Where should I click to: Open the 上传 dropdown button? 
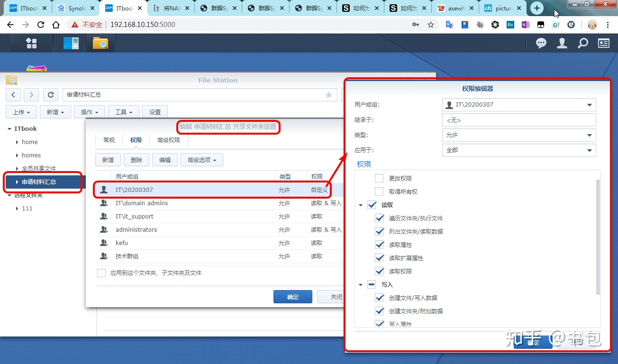click(21, 112)
